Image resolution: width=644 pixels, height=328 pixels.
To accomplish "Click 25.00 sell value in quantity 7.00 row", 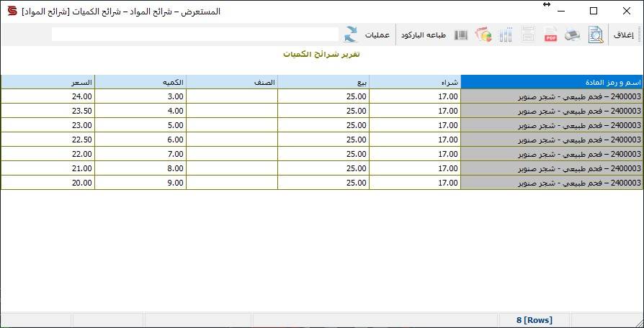I will [323, 154].
